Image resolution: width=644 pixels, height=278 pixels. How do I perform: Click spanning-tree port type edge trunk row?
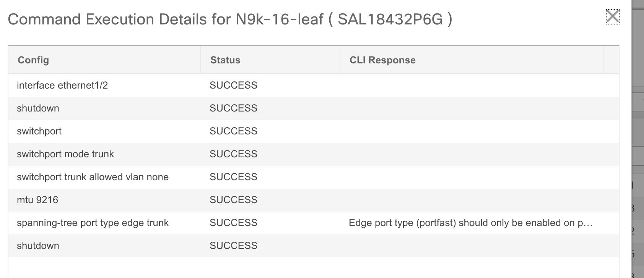[313, 223]
